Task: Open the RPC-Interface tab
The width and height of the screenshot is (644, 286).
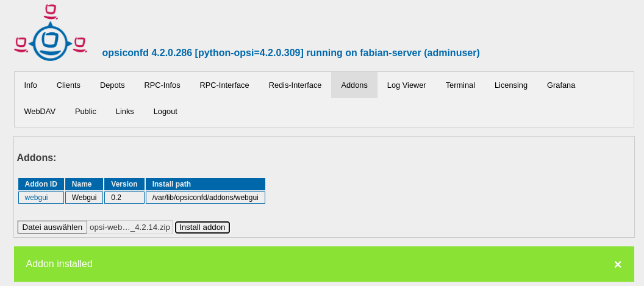Action: 224,85
